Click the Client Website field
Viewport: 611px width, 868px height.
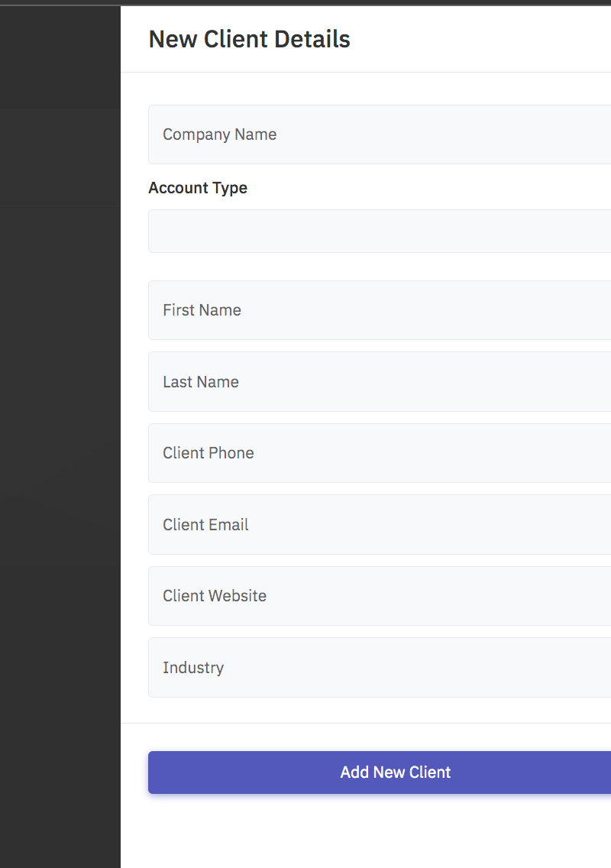[380, 596]
